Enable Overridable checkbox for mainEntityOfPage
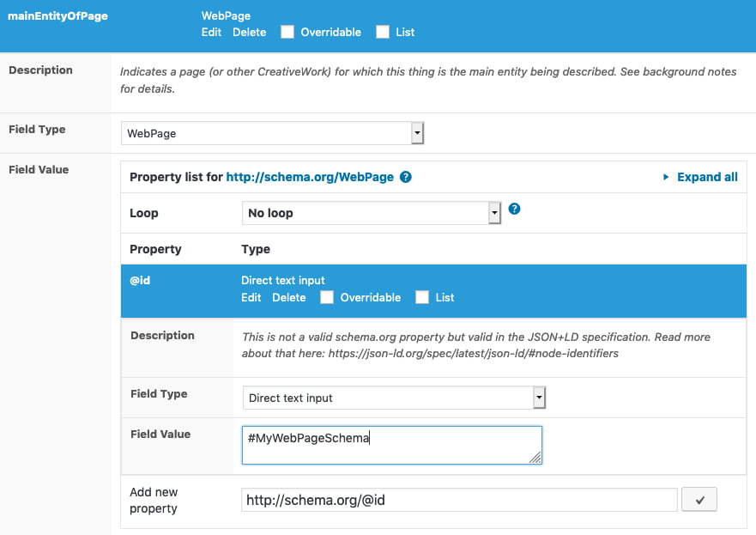756x535 pixels. tap(287, 32)
